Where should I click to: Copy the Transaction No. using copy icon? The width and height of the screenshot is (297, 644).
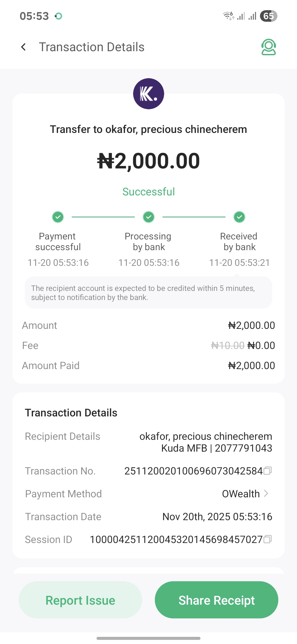click(x=268, y=471)
